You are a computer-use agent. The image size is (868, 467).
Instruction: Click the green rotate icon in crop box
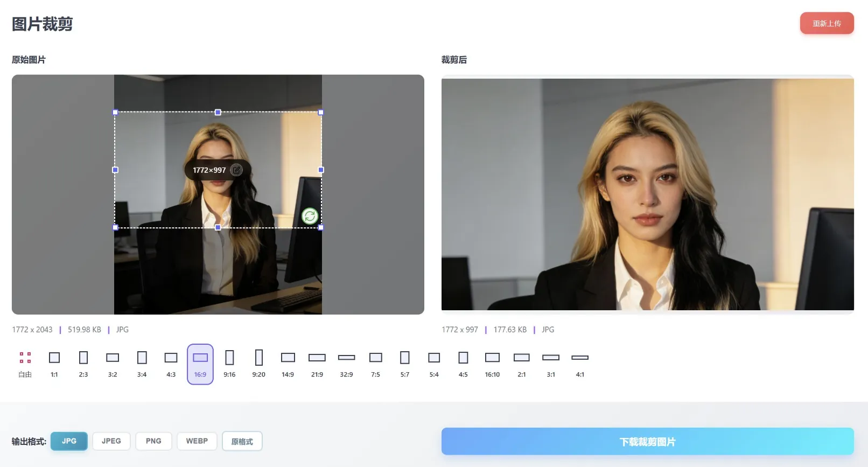coord(310,216)
